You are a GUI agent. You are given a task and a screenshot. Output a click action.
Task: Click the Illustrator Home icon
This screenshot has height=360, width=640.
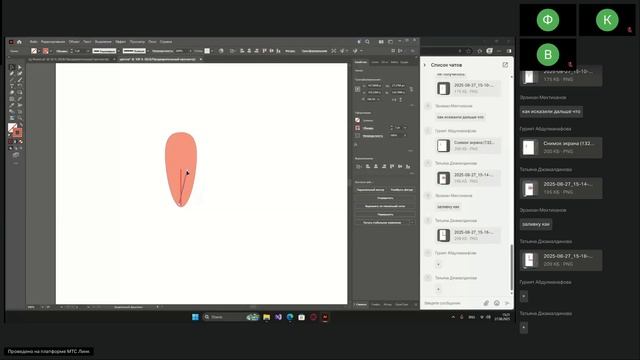pyautogui.click(x=19, y=42)
